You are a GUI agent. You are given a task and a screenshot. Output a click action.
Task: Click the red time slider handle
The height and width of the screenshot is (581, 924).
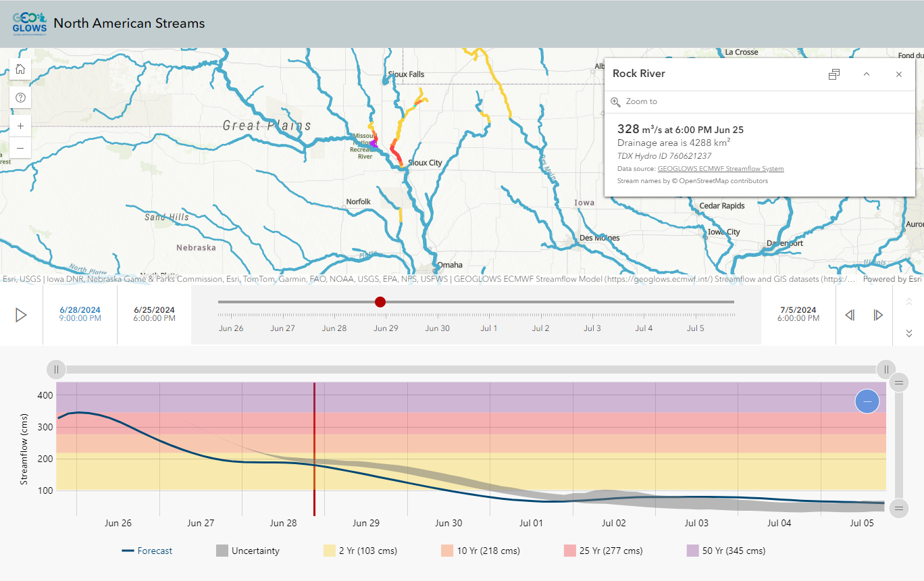pyautogui.click(x=380, y=302)
